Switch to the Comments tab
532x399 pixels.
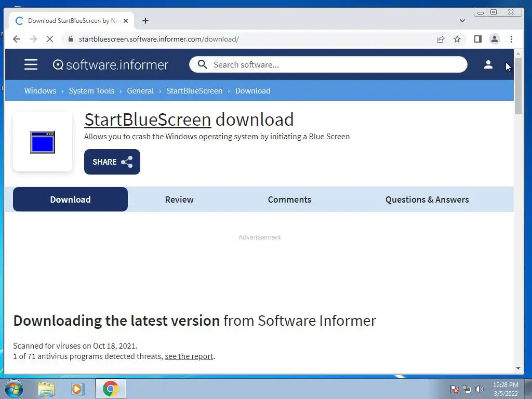289,199
